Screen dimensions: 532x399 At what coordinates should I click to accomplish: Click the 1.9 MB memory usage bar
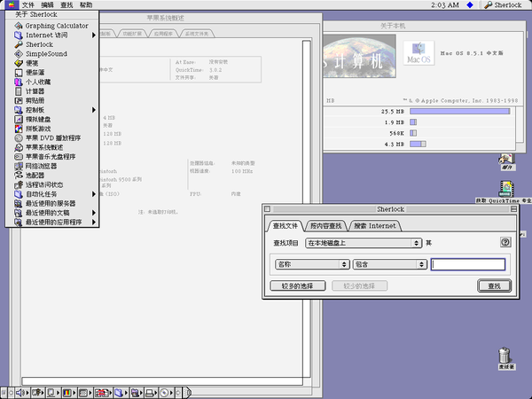413,122
